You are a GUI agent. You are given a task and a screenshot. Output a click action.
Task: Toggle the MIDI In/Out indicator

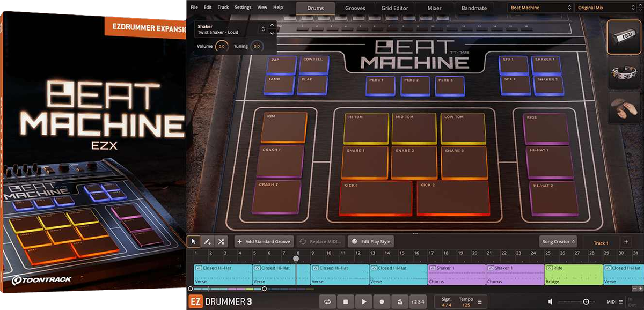click(x=632, y=302)
